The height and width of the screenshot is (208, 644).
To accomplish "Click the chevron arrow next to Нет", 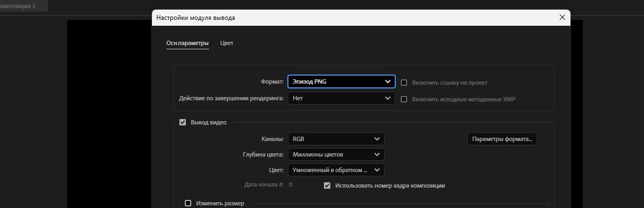I will (387, 99).
